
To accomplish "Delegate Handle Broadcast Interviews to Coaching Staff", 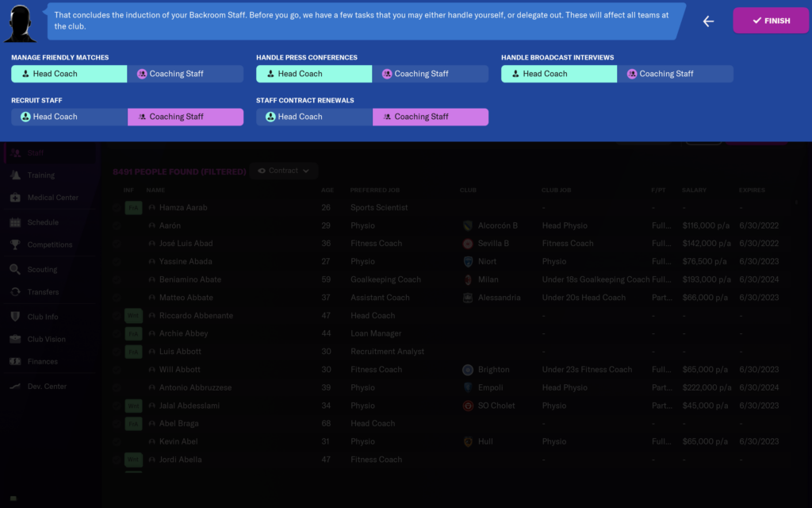I will click(675, 74).
